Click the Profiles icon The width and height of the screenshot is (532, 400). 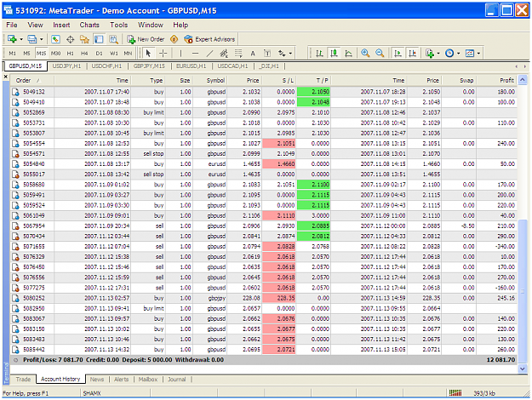[x=31, y=39]
